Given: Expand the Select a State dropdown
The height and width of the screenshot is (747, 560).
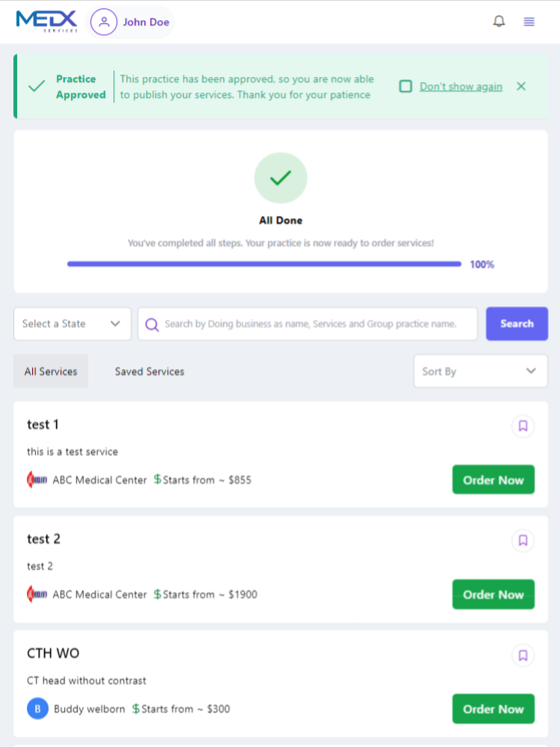Looking at the screenshot, I should (72, 323).
